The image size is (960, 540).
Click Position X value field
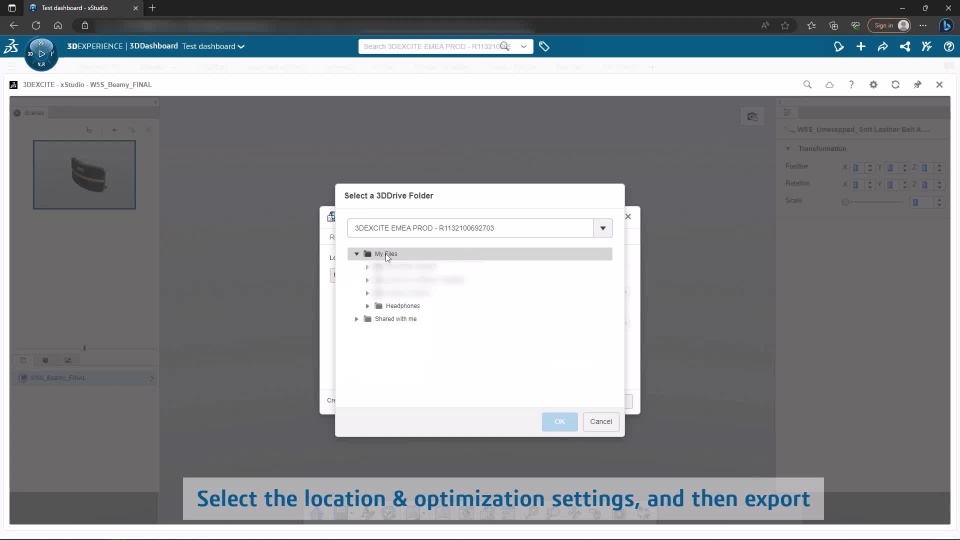coord(859,167)
